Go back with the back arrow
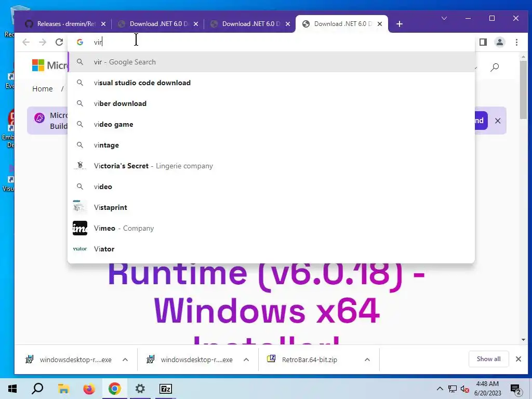Image resolution: width=532 pixels, height=399 pixels. click(26, 42)
